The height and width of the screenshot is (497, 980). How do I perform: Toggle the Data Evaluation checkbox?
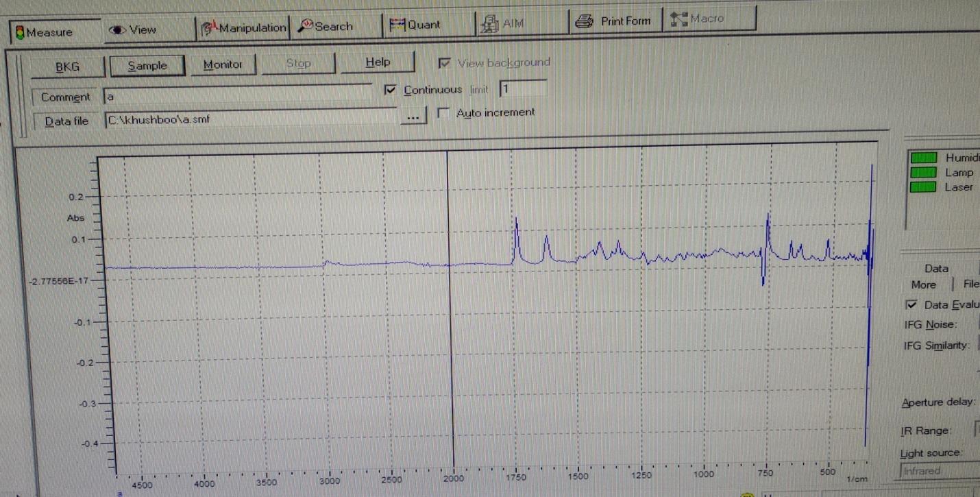click(912, 304)
